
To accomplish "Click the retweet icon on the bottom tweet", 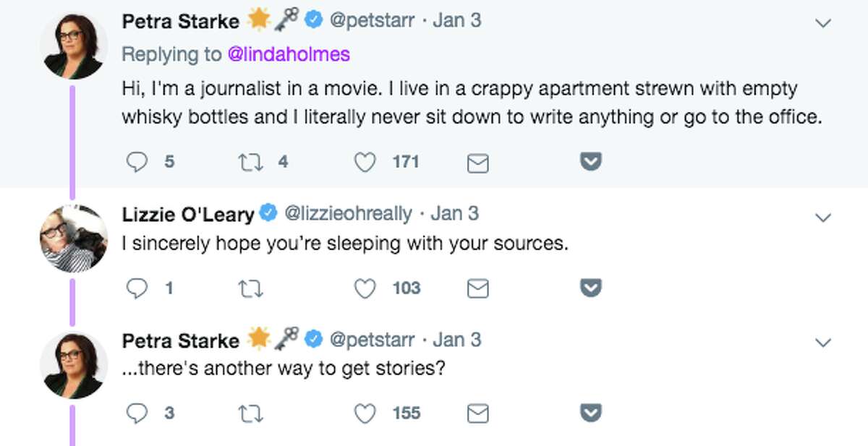I will tap(250, 413).
